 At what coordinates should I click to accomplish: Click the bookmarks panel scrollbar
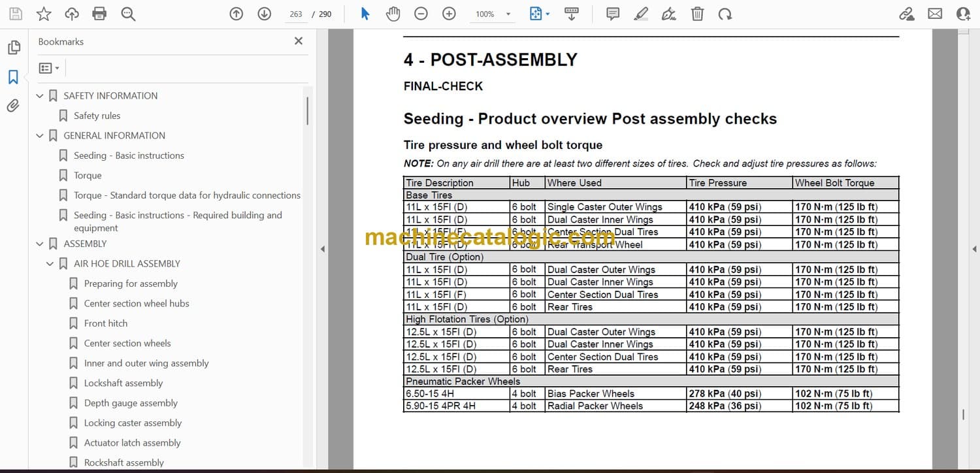[x=307, y=111]
